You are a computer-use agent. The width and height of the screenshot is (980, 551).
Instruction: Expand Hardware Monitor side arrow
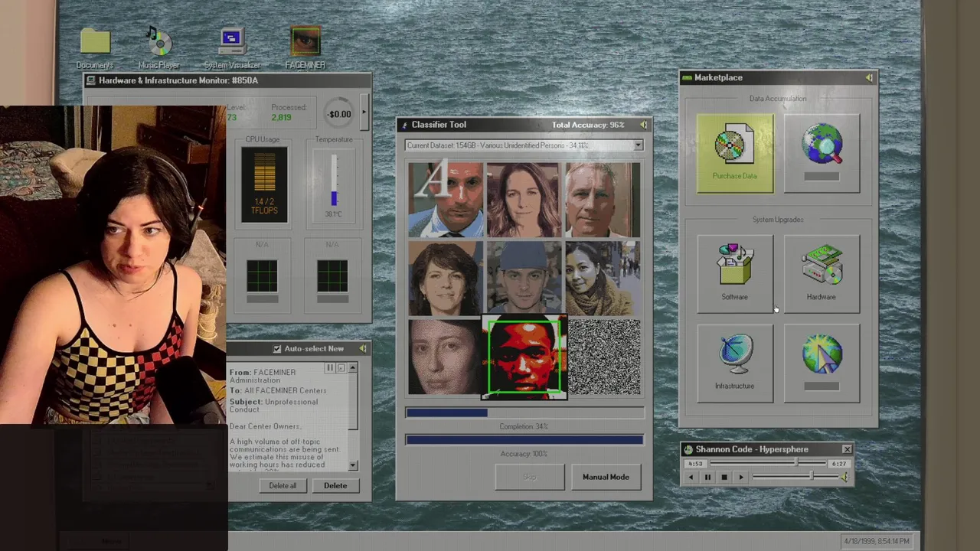coord(364,112)
